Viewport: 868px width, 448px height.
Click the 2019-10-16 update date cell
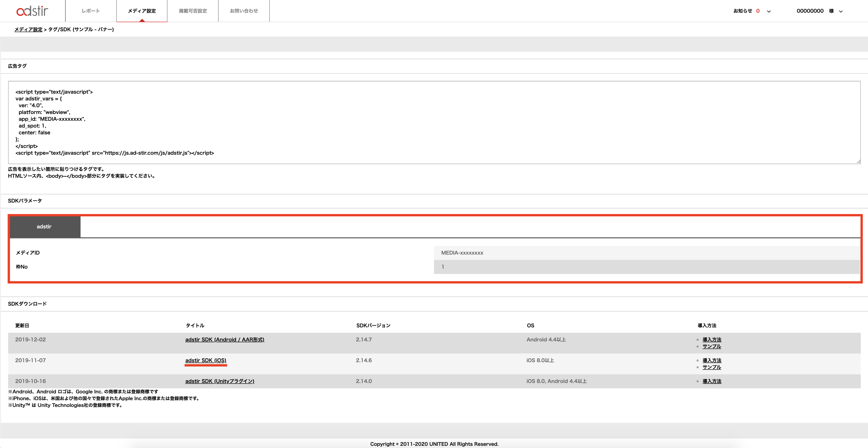pos(30,381)
